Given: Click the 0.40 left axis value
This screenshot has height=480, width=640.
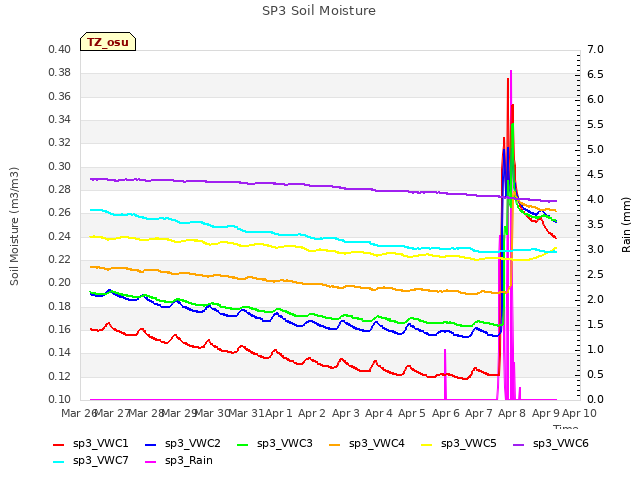Looking at the screenshot, I should click(x=60, y=49).
